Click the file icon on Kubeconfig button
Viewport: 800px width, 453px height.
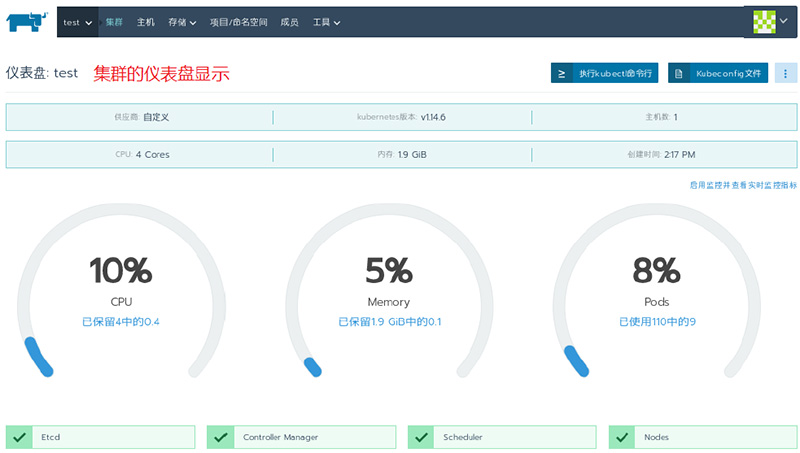point(679,73)
